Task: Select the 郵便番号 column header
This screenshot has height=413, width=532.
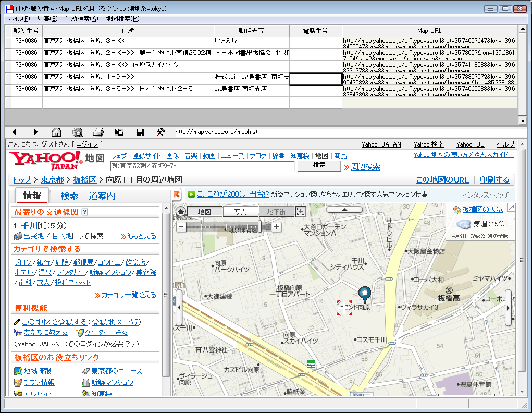Action: click(x=27, y=31)
